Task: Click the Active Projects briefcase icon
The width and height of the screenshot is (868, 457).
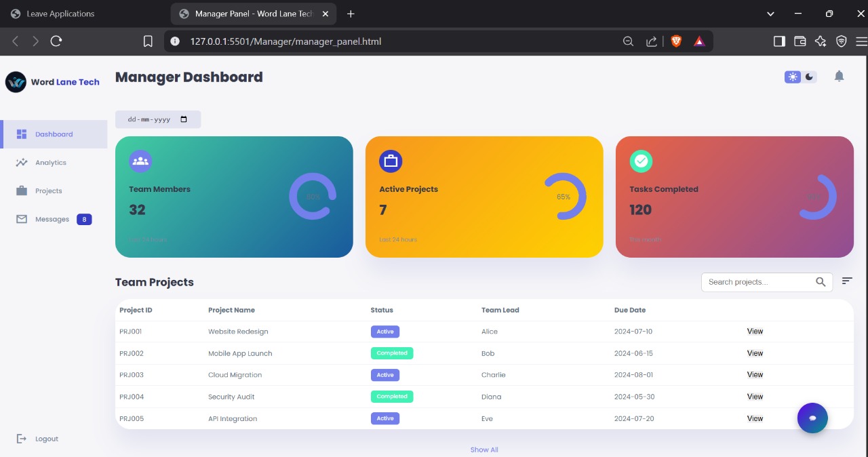Action: point(391,161)
